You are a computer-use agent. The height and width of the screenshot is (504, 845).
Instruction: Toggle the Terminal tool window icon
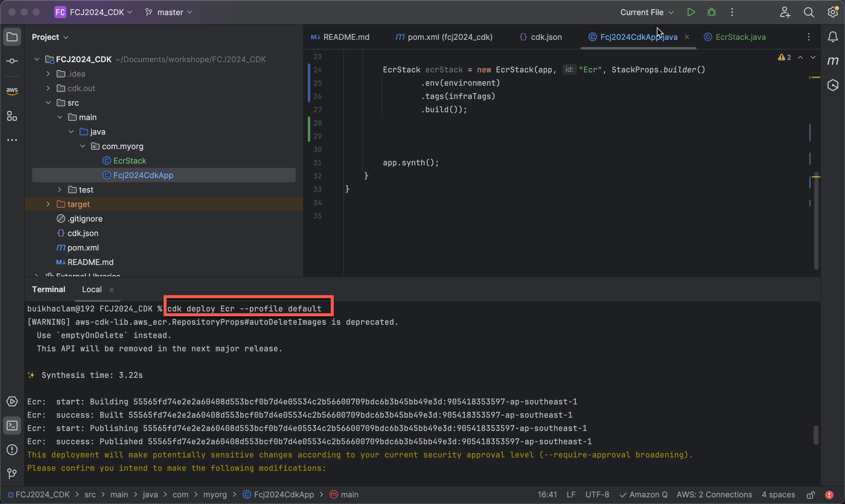coord(12,426)
